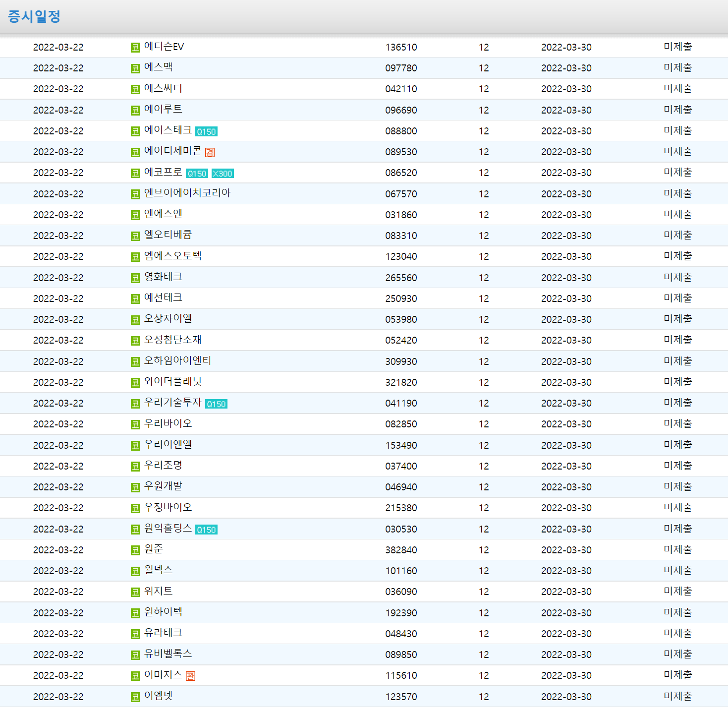The height and width of the screenshot is (712, 728).
Task: Open the 엔브이에이치코리아 company link
Action: click(x=187, y=193)
